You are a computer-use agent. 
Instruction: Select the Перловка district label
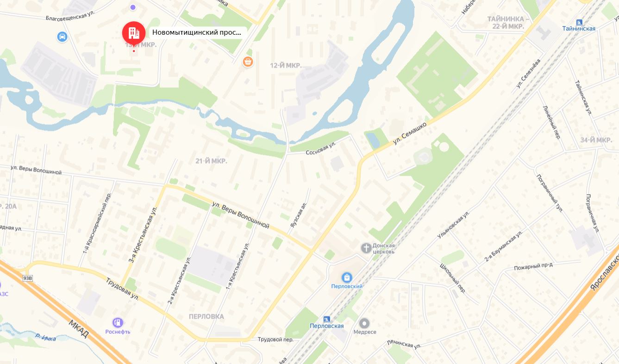pos(206,317)
